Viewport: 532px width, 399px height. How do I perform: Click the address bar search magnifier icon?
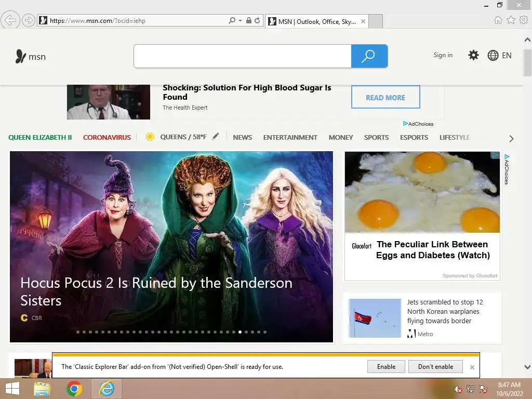tap(232, 20)
